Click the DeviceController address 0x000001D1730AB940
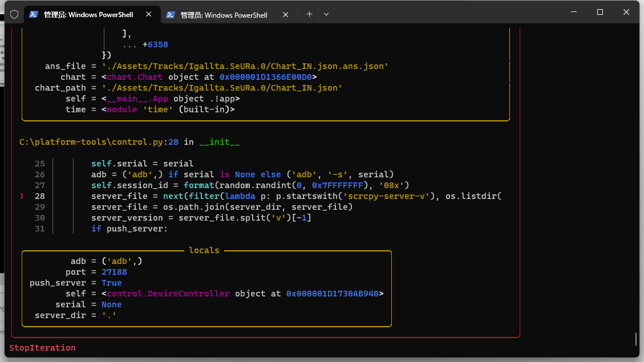The height and width of the screenshot is (362, 644). point(333,294)
